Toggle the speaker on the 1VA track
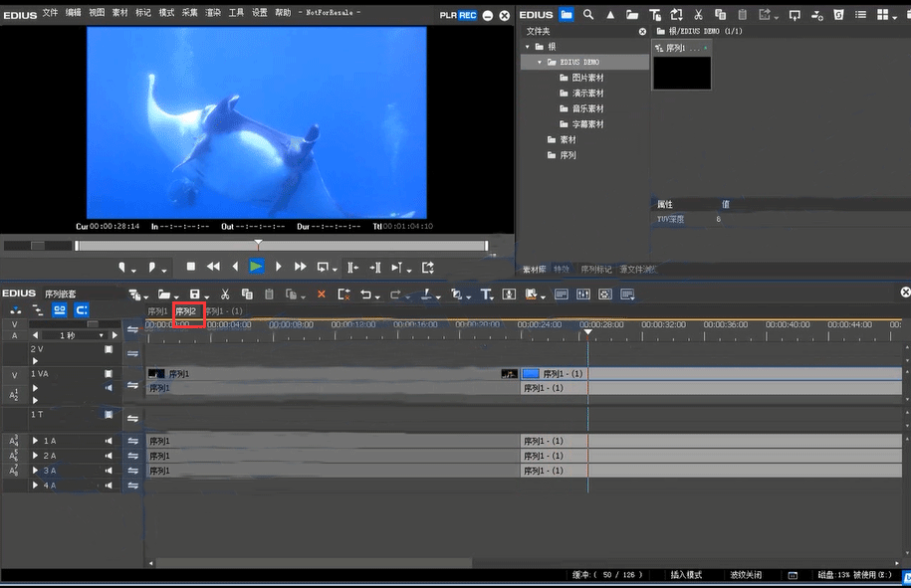 [x=109, y=388]
